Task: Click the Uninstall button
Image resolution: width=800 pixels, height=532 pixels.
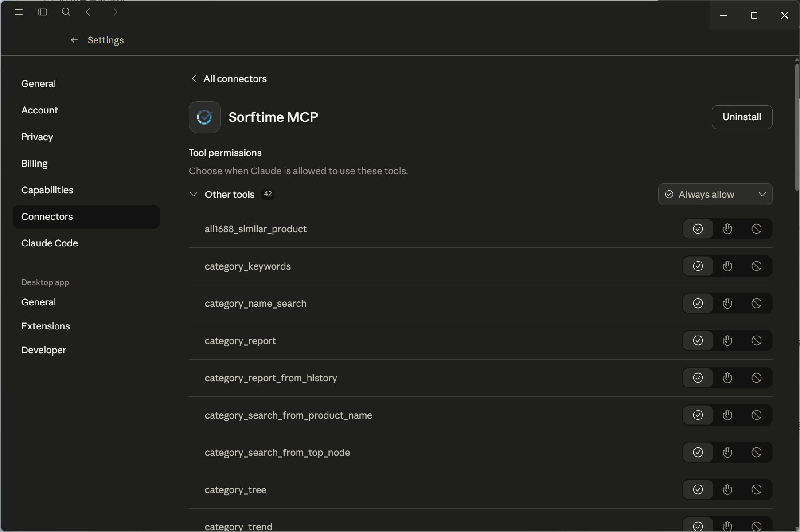Action: (741, 117)
